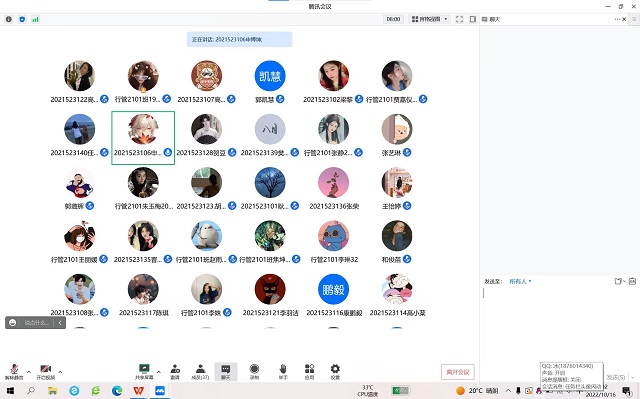This screenshot has width=640, height=399.
Task: Click the speaking banner 正在讲话
Action: click(x=240, y=40)
